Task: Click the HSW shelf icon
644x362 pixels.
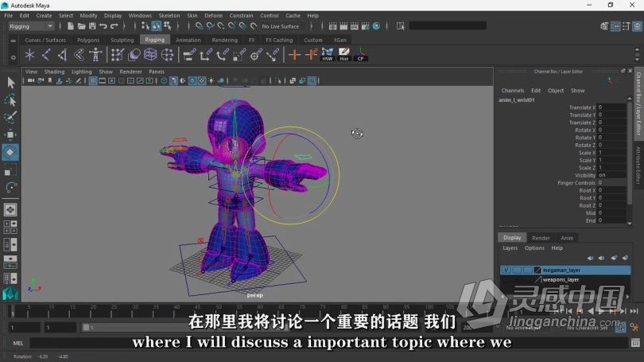Action: coord(328,54)
